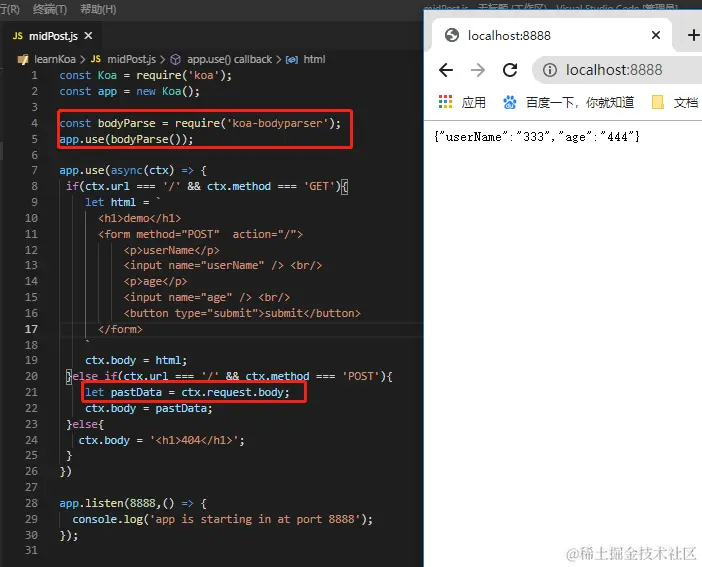The image size is (702, 567).
Task: Open a new browser tab
Action: pyautogui.click(x=693, y=35)
